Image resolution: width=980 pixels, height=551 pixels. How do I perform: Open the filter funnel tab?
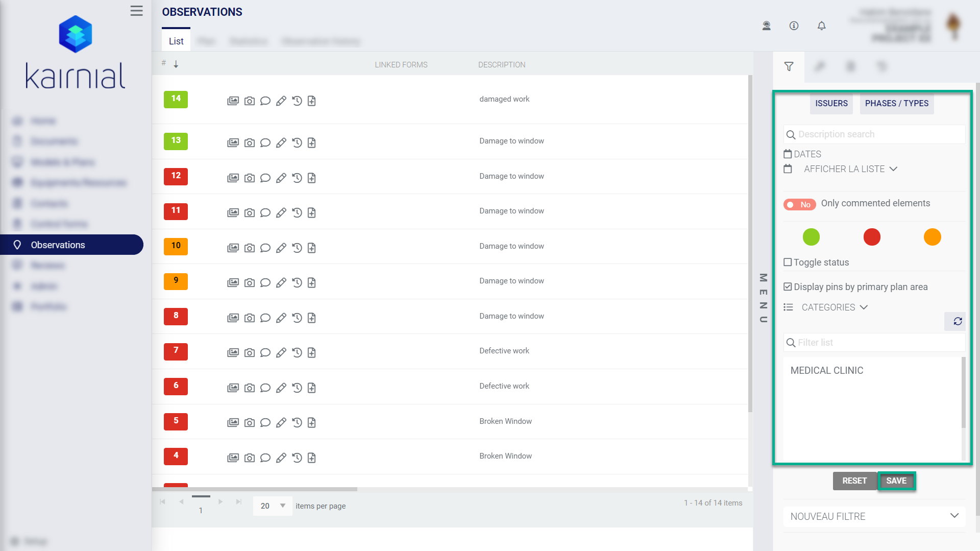click(789, 67)
